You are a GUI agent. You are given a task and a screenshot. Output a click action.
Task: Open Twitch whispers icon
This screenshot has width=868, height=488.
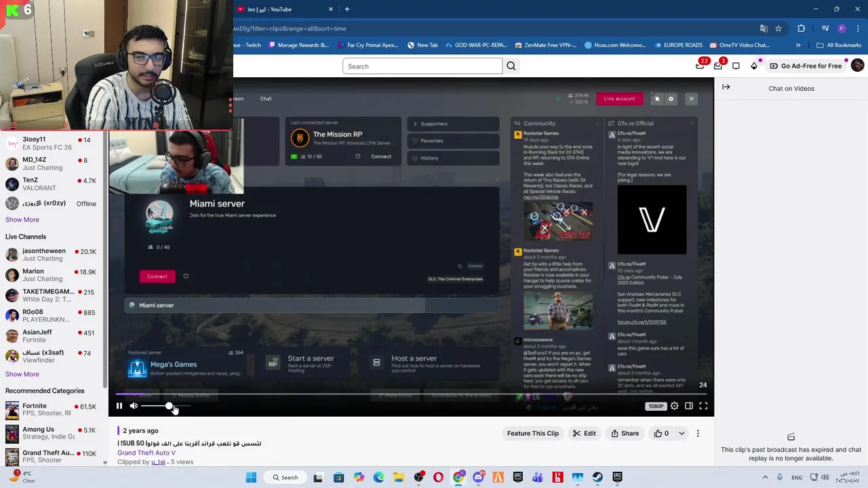click(x=736, y=66)
